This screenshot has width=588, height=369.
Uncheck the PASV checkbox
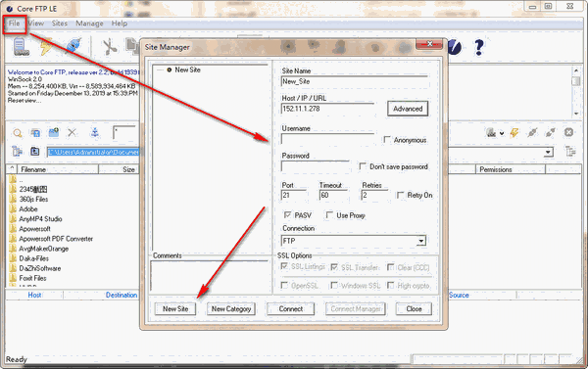coord(287,215)
